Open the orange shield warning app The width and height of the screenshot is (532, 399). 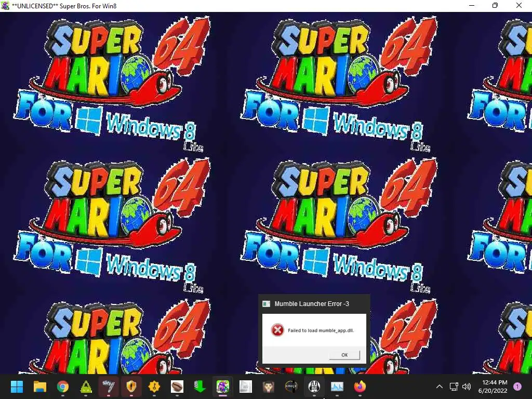(131, 387)
